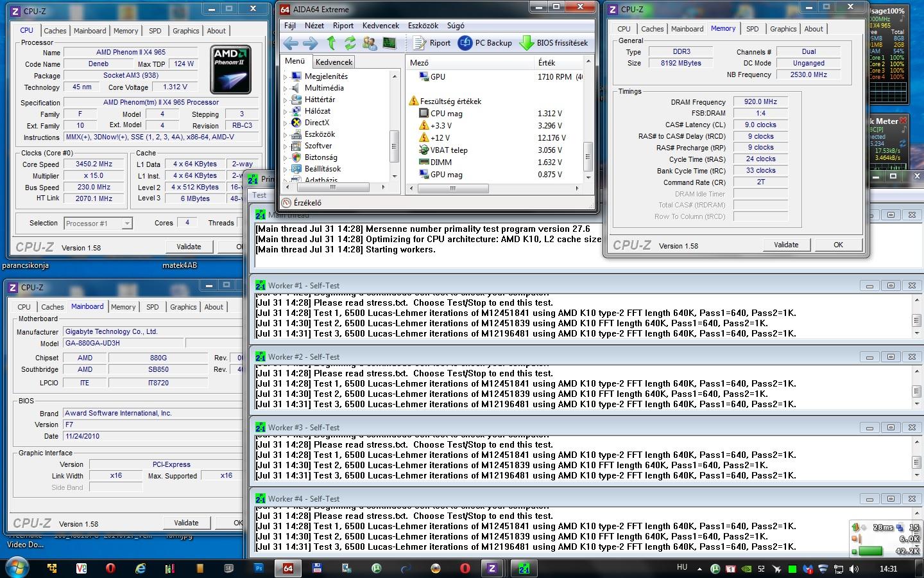Open the Súgó menu in AIDA64
The image size is (924, 578).
456,26
